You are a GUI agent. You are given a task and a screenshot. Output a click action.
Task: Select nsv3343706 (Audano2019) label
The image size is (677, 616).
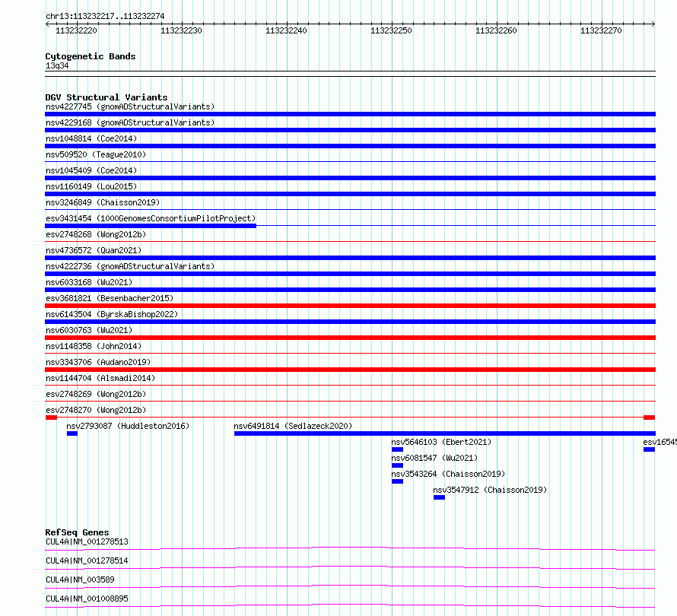(98, 362)
